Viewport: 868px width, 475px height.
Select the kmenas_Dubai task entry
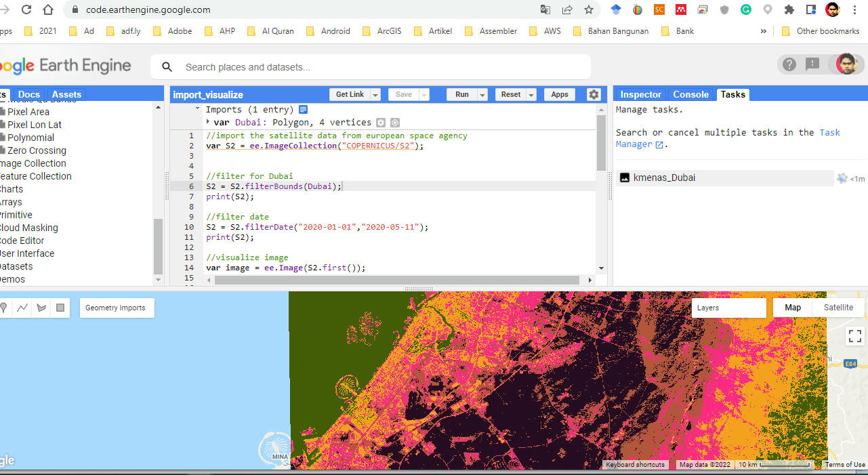pos(725,178)
